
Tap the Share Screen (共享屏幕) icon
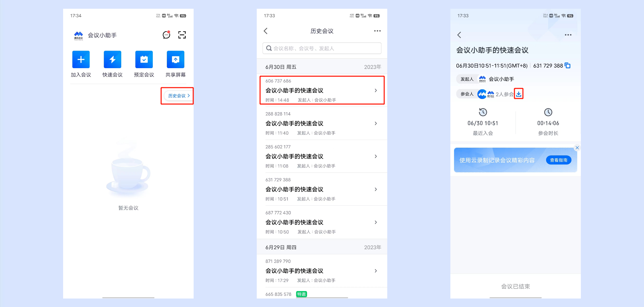(x=176, y=59)
